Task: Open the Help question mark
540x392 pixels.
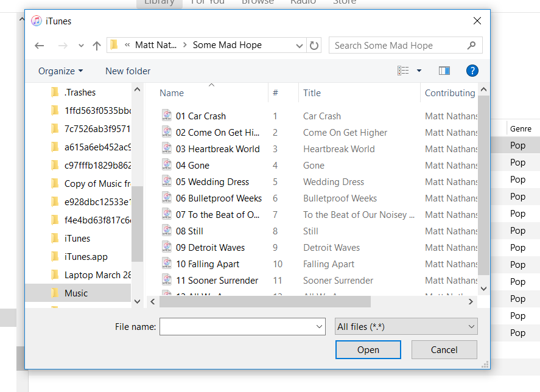Action: [472, 71]
